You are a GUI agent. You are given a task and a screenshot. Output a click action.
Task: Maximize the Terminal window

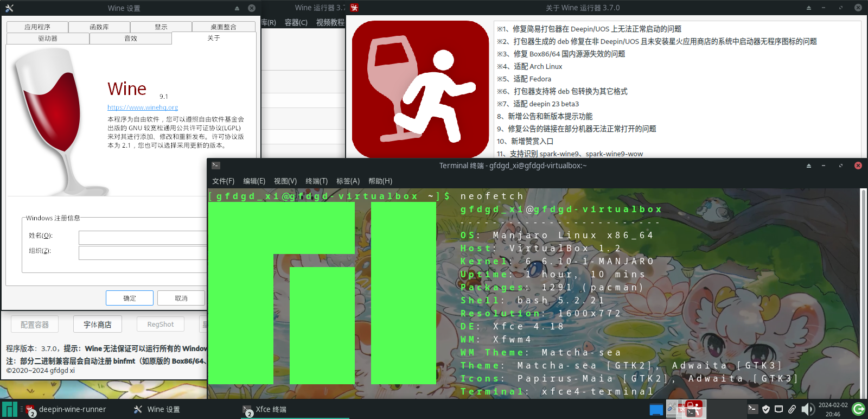[841, 166]
